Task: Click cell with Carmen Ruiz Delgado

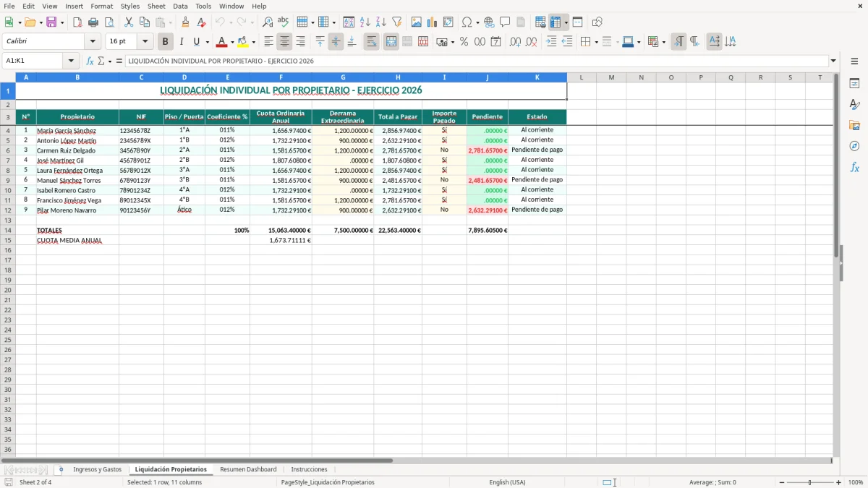Action: pyautogui.click(x=77, y=150)
